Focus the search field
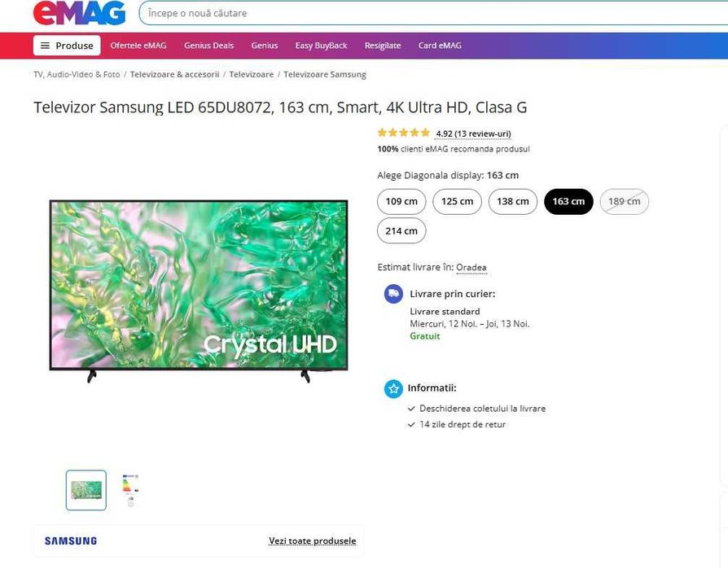Viewport: 728px width, 569px height. (x=433, y=13)
